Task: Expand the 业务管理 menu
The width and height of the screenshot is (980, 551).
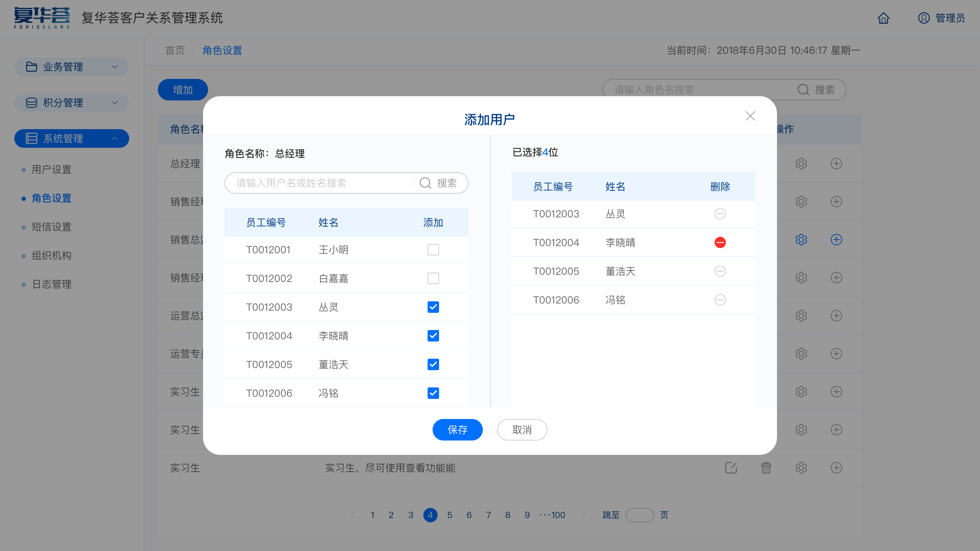Action: tap(71, 67)
